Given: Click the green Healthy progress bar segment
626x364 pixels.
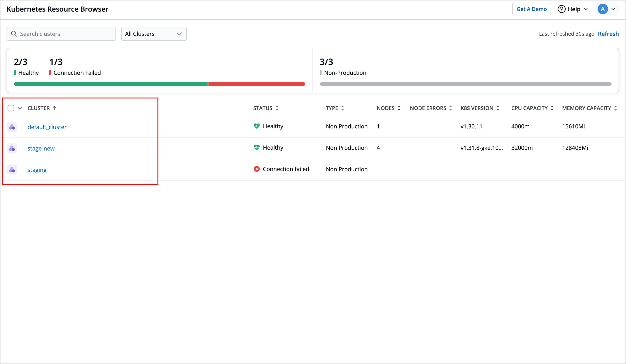Looking at the screenshot, I should coord(110,84).
